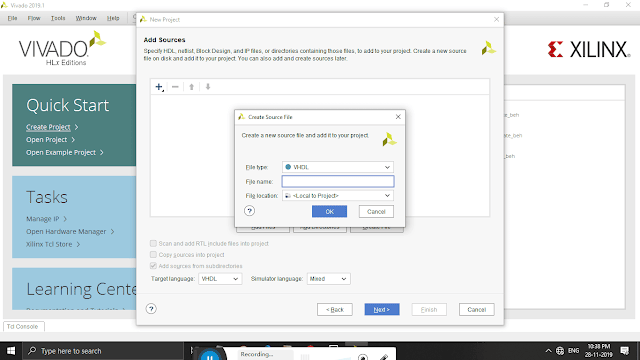Open the Flow menu
Image resolution: width=640 pixels, height=360 pixels.
[34, 18]
